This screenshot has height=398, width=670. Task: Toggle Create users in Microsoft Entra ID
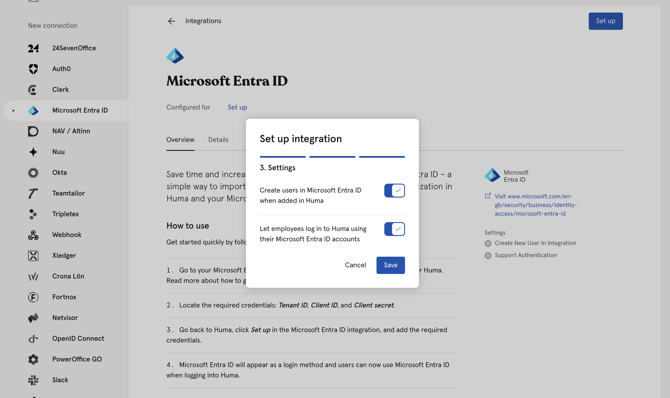[394, 191]
